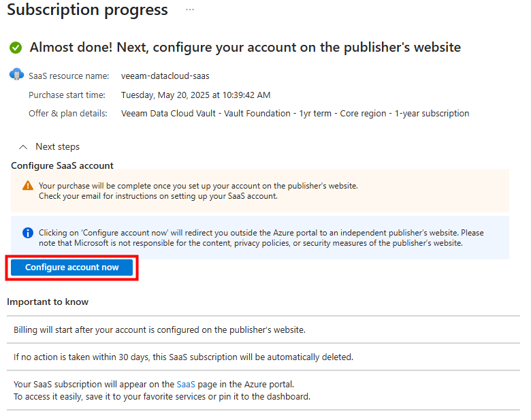Click the Configure SaaS account heading

point(63,165)
